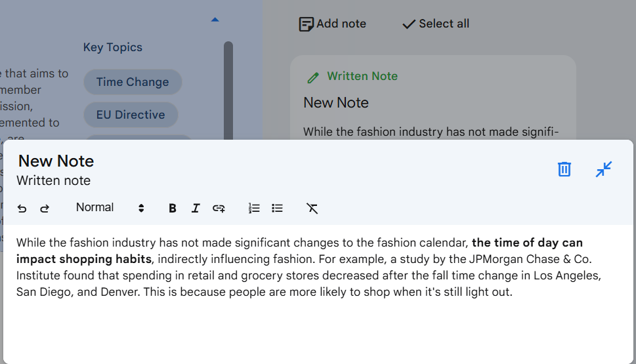Click the Key Topics scrollbar

(x=228, y=91)
